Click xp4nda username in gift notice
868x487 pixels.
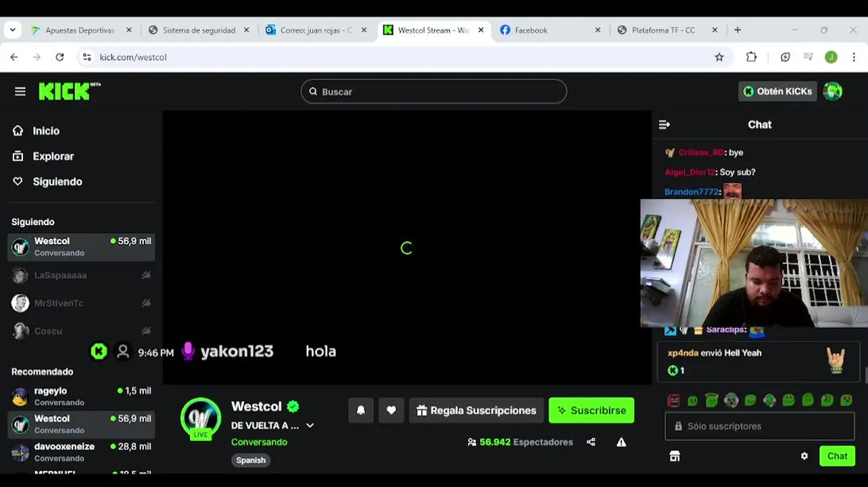683,353
